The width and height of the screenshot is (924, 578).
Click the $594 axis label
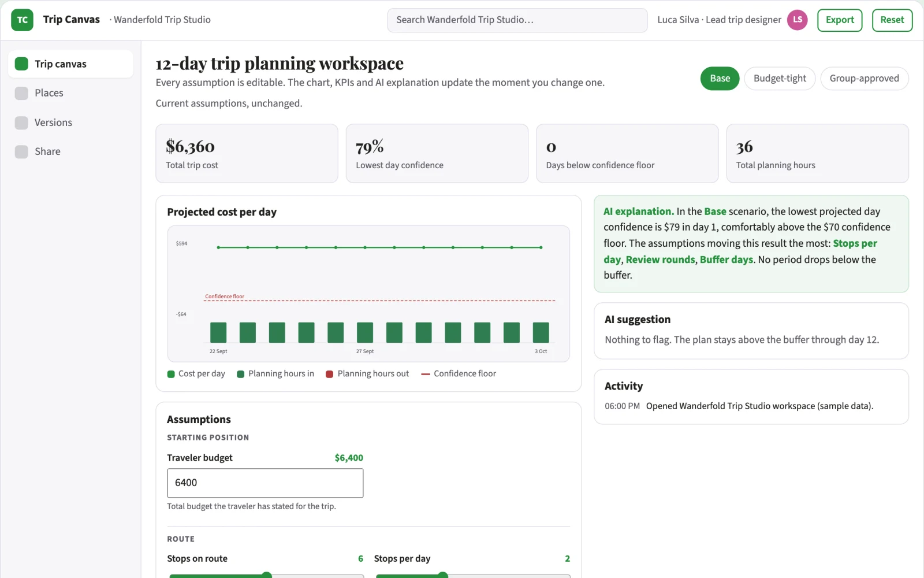tap(182, 243)
